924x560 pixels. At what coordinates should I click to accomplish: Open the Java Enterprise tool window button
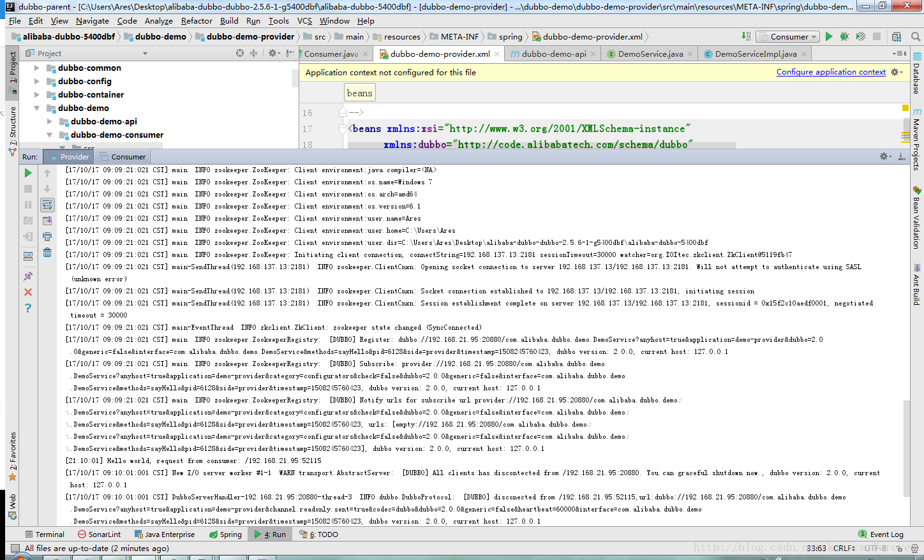point(164,534)
